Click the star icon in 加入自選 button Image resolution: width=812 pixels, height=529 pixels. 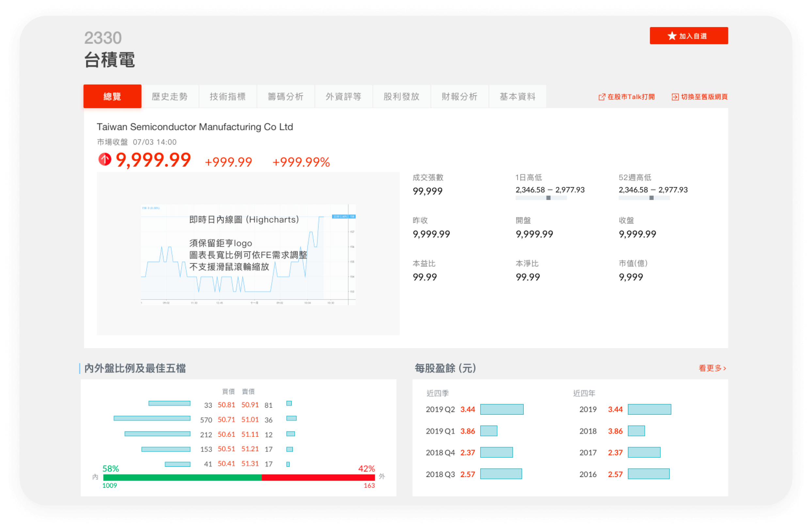pos(672,36)
